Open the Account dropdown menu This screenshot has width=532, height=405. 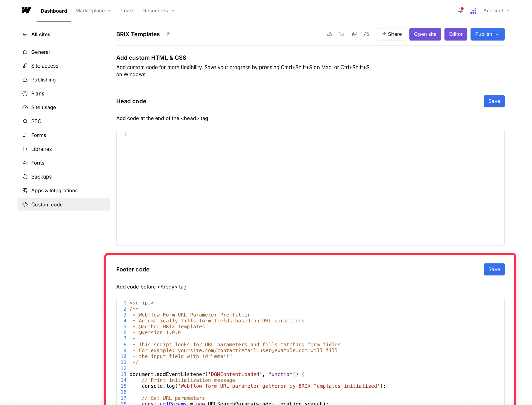496,11
